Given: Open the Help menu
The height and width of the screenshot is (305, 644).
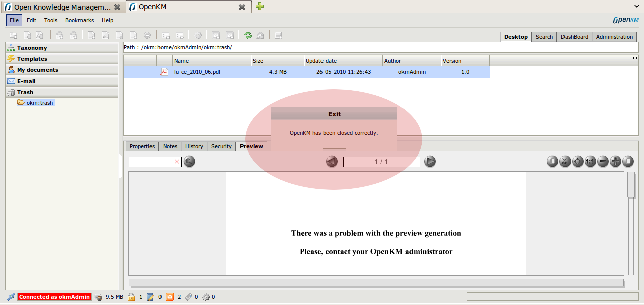Looking at the screenshot, I should point(108,20).
